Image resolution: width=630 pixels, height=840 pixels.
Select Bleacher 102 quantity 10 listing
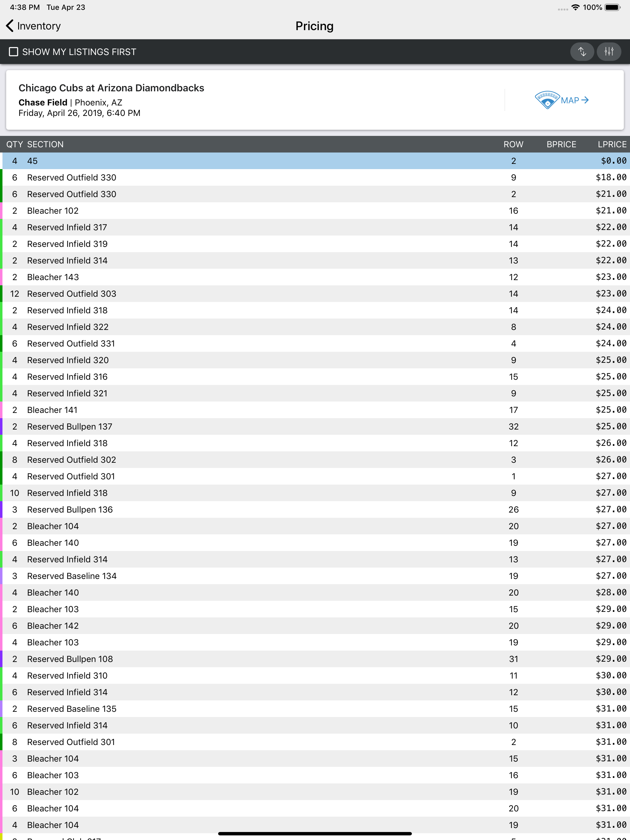[315, 792]
